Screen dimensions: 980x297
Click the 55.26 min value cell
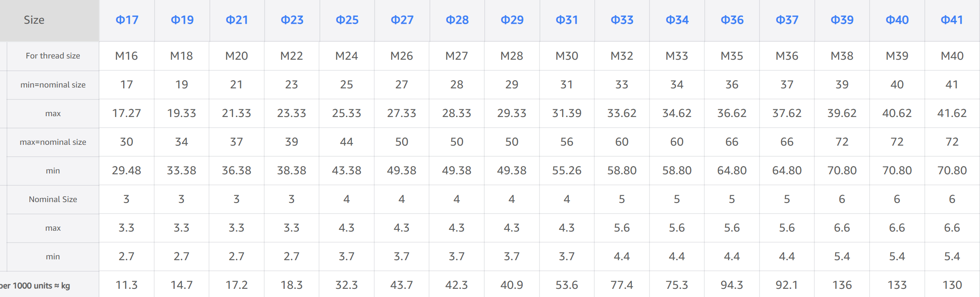click(x=566, y=170)
